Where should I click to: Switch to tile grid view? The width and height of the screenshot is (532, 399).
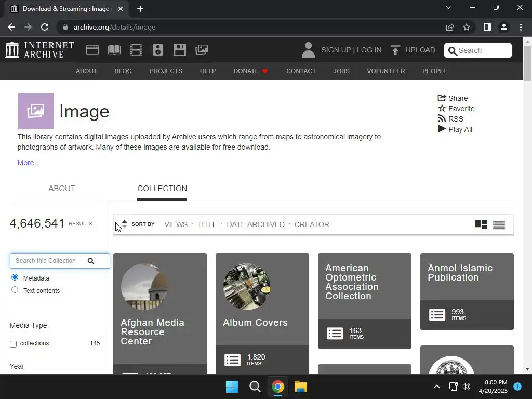[481, 224]
